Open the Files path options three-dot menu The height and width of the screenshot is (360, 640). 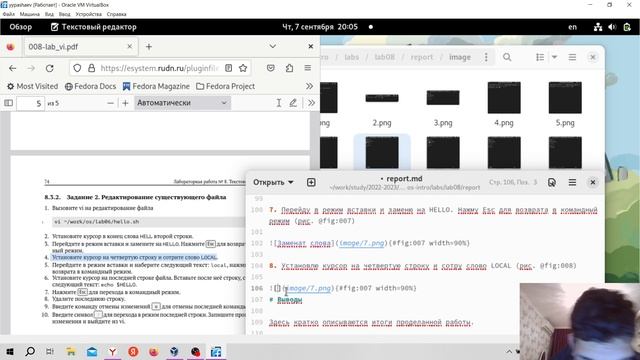click(486, 57)
